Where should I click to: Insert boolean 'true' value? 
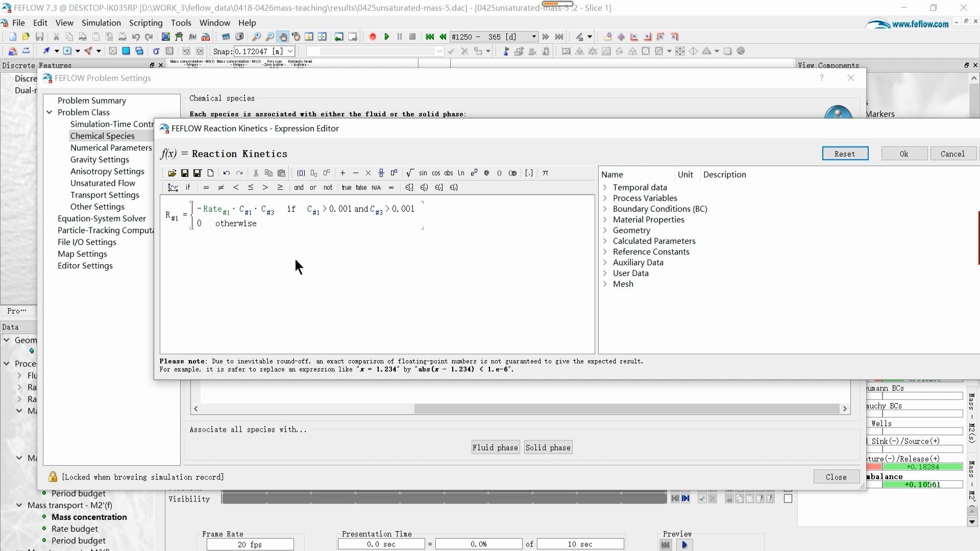pos(346,187)
